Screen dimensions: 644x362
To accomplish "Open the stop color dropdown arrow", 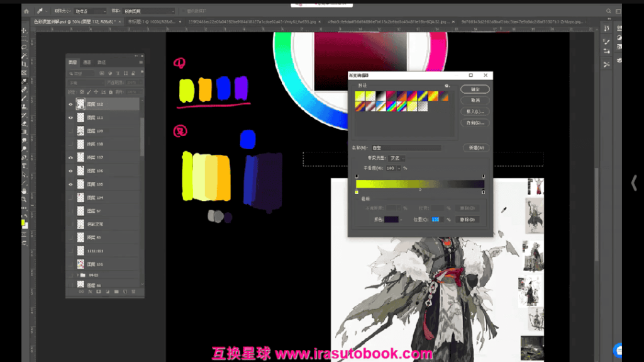I will [401, 220].
